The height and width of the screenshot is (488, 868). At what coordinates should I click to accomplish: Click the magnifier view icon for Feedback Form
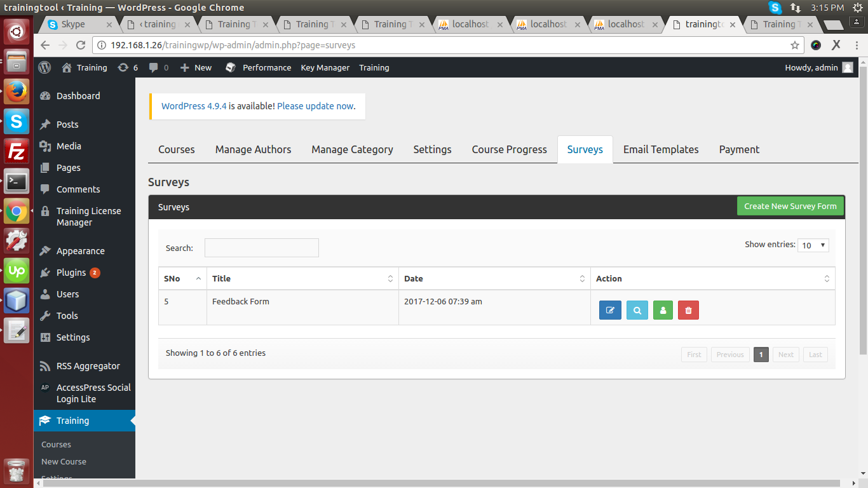coord(637,310)
